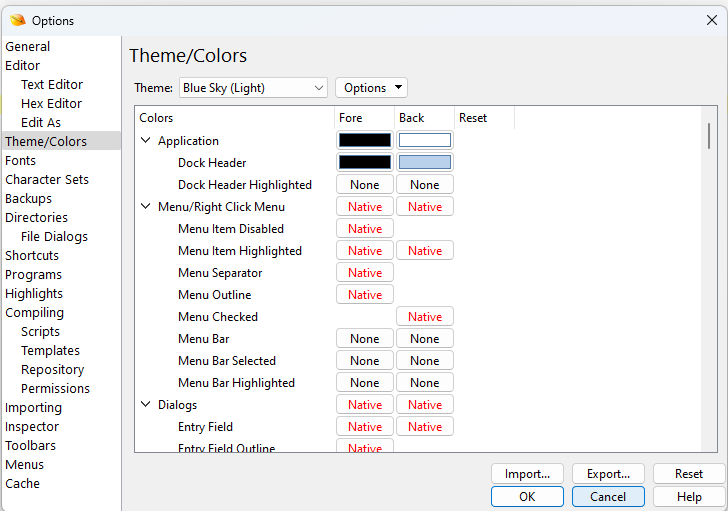Collapse the Application color group

click(x=147, y=141)
